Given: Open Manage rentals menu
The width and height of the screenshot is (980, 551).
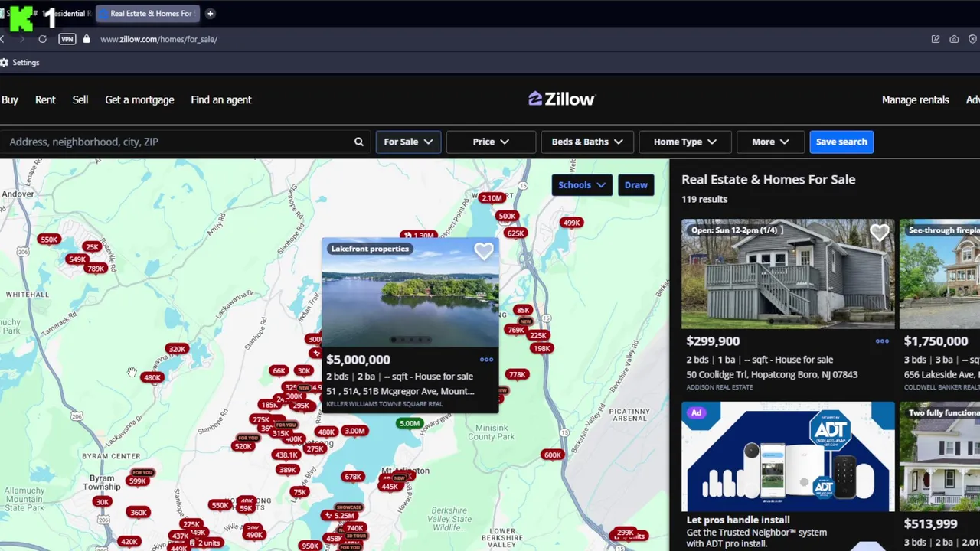Looking at the screenshot, I should tap(915, 99).
